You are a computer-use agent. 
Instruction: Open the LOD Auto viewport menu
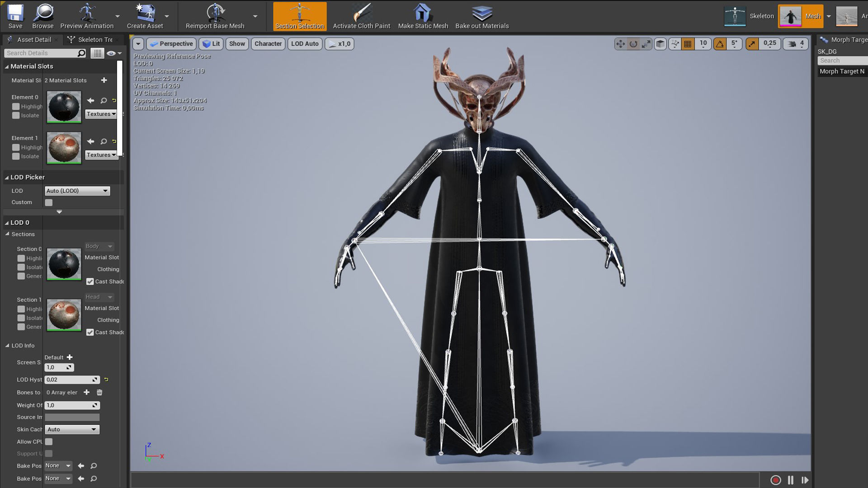305,44
